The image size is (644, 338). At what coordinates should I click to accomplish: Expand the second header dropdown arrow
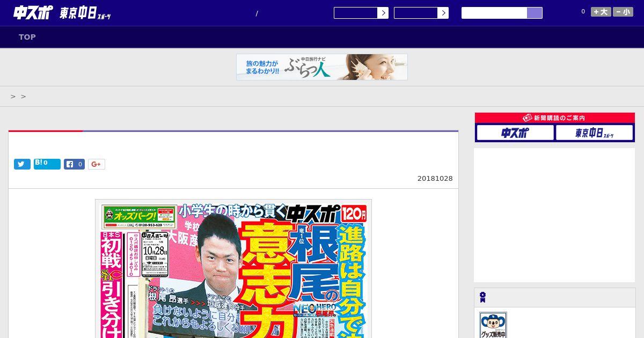coord(443,13)
